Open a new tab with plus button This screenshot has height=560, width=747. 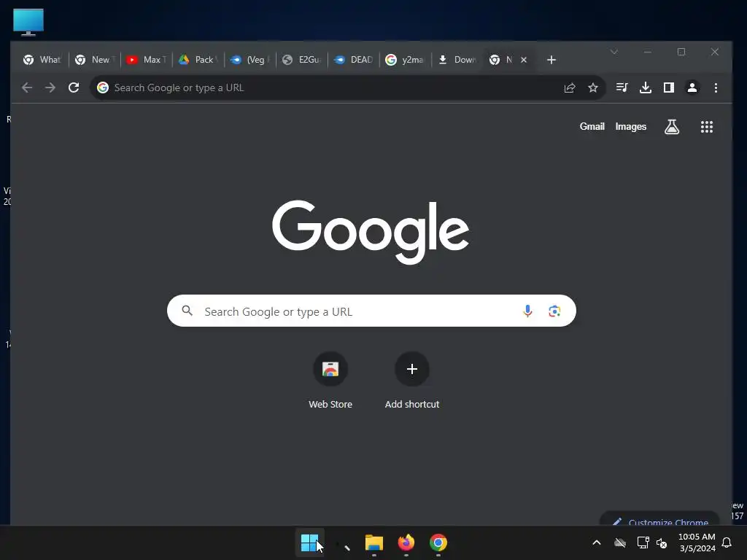[551, 60]
